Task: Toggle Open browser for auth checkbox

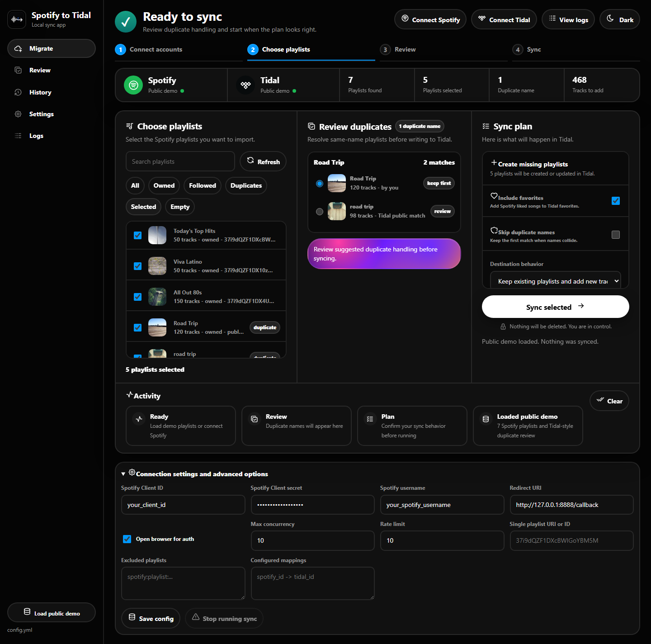Action: 127,539
